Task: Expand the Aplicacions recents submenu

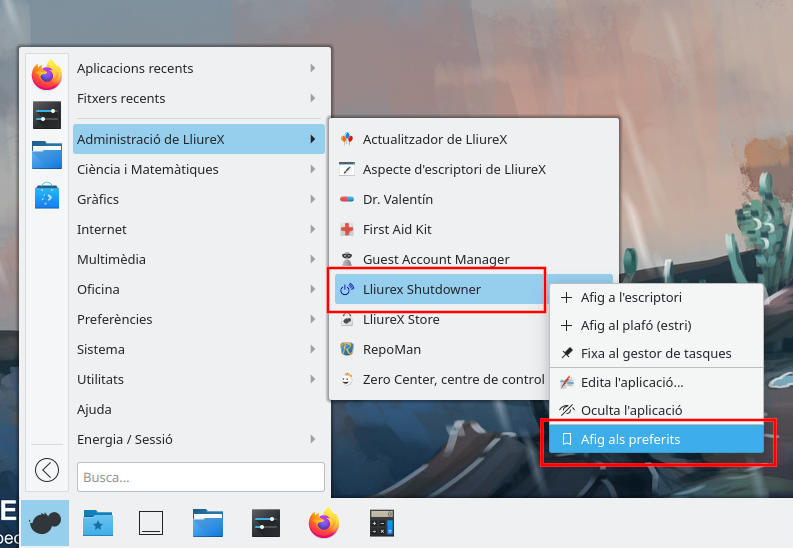Action: point(198,69)
